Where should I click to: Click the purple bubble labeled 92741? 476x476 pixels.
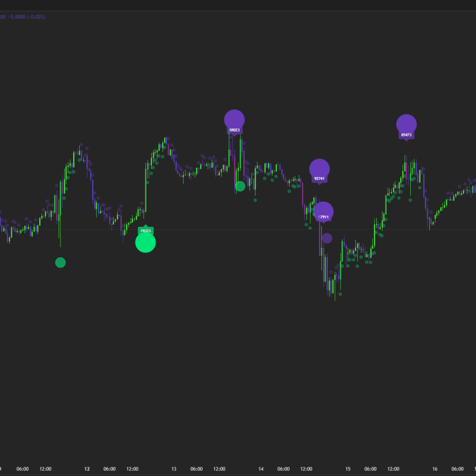319,169
